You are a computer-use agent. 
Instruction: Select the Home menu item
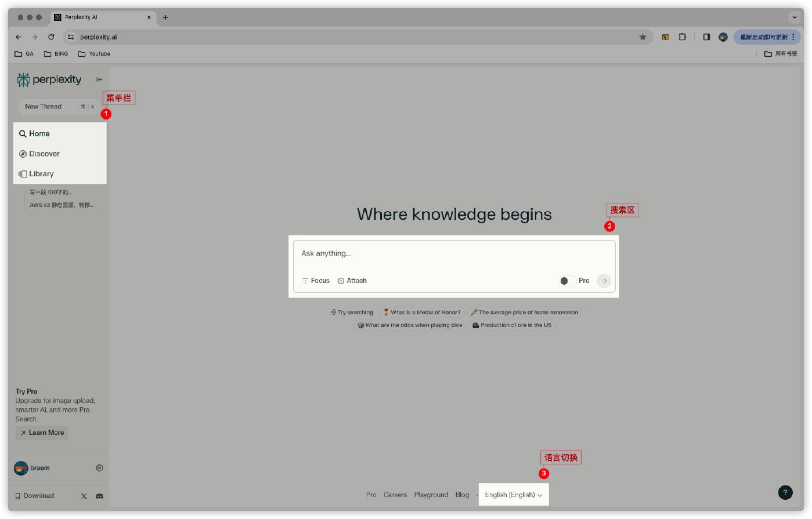point(39,133)
